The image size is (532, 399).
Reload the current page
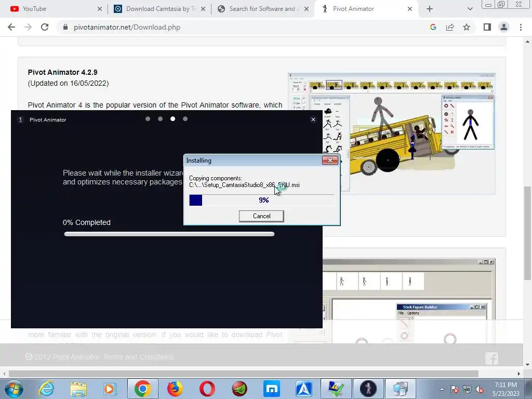(45, 27)
